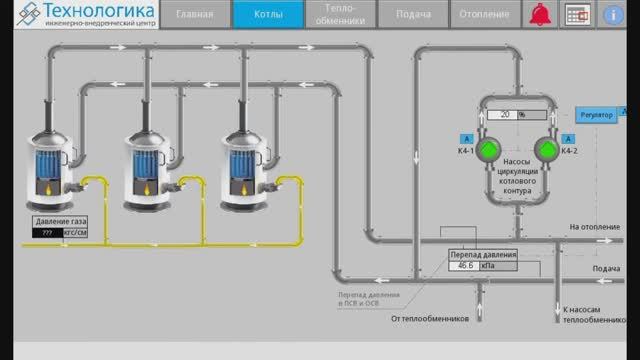Switch to the Главная tab
This screenshot has width=640, height=360.
tap(195, 14)
